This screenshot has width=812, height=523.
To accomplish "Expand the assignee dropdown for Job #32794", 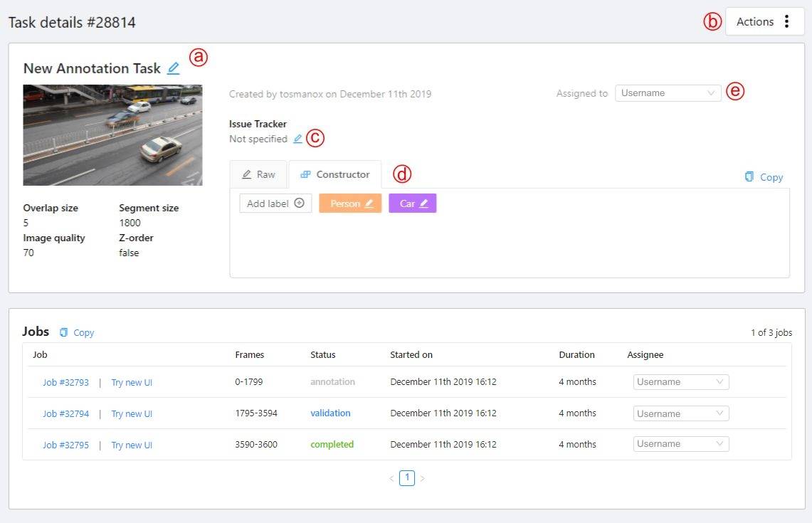I will (x=680, y=413).
